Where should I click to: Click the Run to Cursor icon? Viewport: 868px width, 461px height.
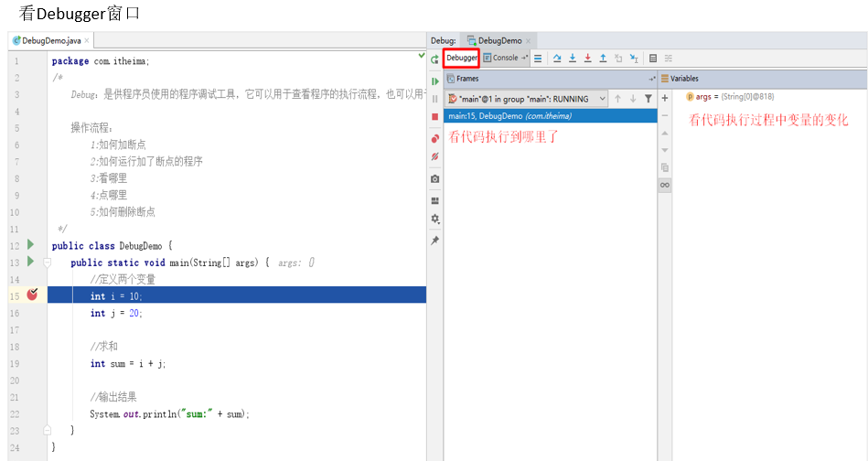tap(634, 59)
